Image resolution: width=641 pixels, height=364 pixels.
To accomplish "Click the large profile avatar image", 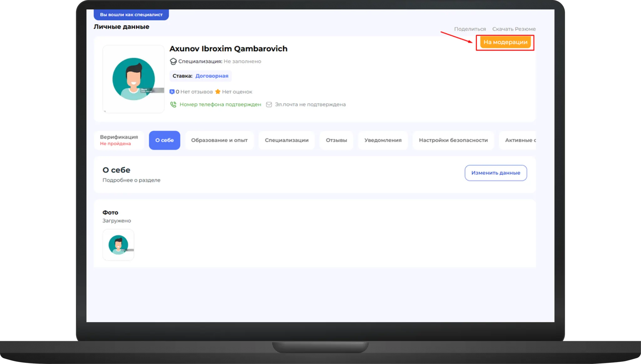I will (134, 79).
